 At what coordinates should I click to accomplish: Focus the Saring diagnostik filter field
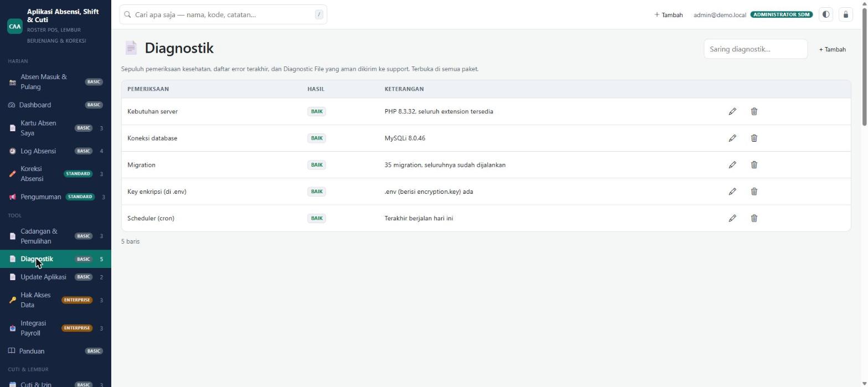point(755,49)
